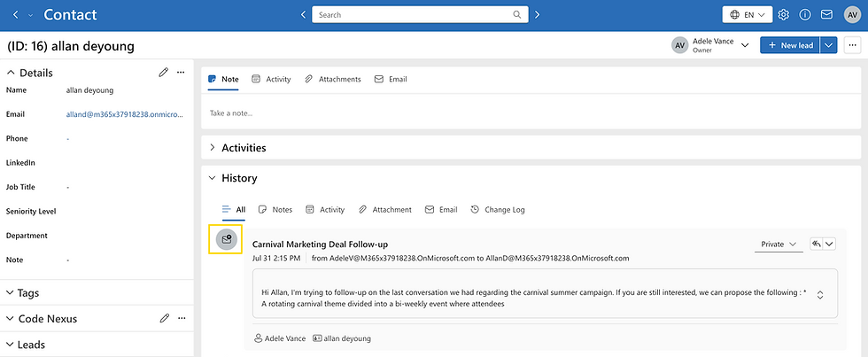Open the AV user avatar menu
The width and height of the screenshot is (868, 357).
tap(852, 15)
